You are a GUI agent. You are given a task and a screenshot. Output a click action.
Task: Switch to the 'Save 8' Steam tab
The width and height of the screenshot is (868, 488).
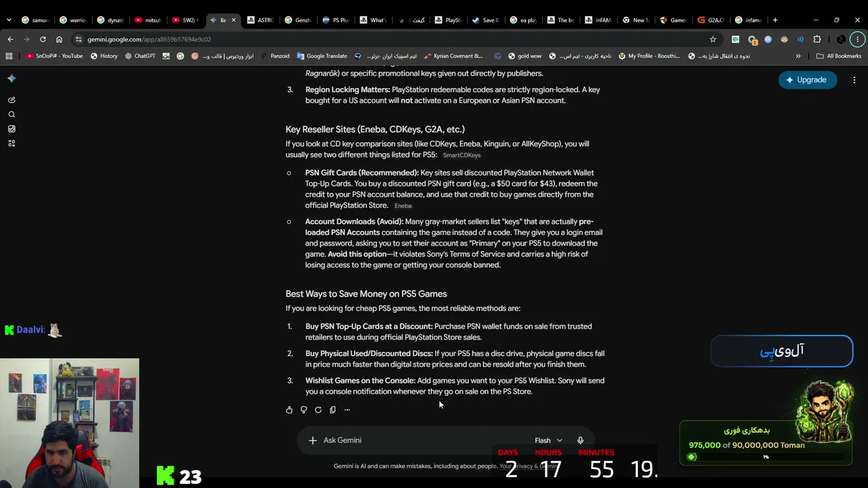(486, 20)
